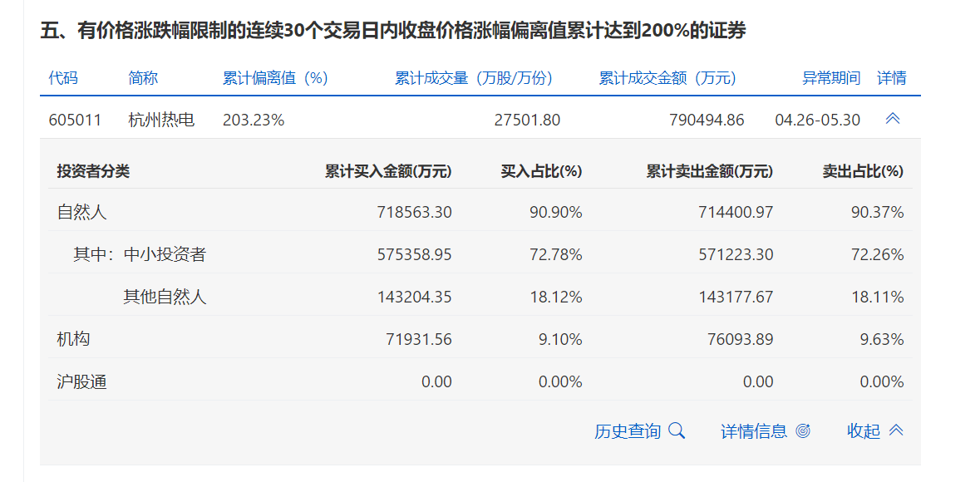Image resolution: width=980 pixels, height=482 pixels.
Task: Collapse details chevron for 杭州热电 row
Action: (x=893, y=118)
